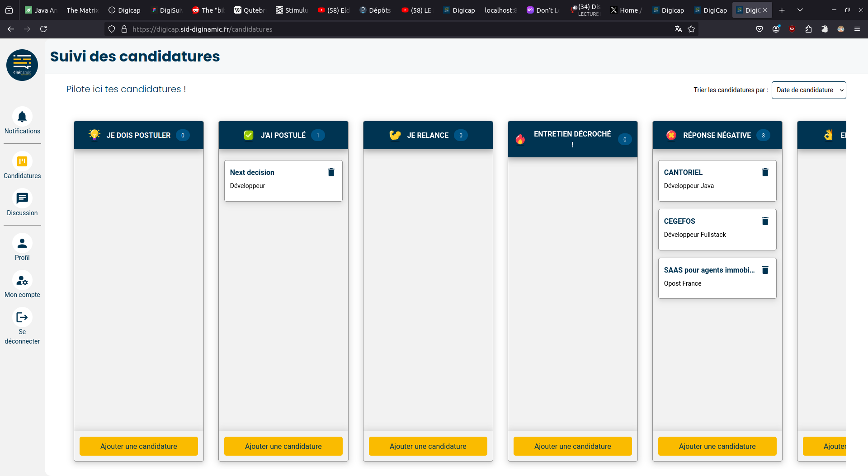Switch to the Dépôts browser tab
This screenshot has width=868, height=476.
375,10
